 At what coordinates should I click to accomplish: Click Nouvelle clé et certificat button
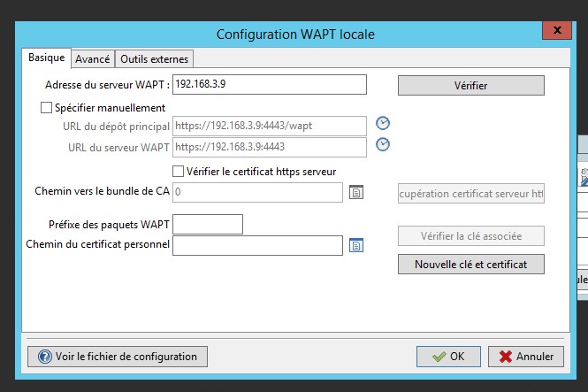click(471, 265)
